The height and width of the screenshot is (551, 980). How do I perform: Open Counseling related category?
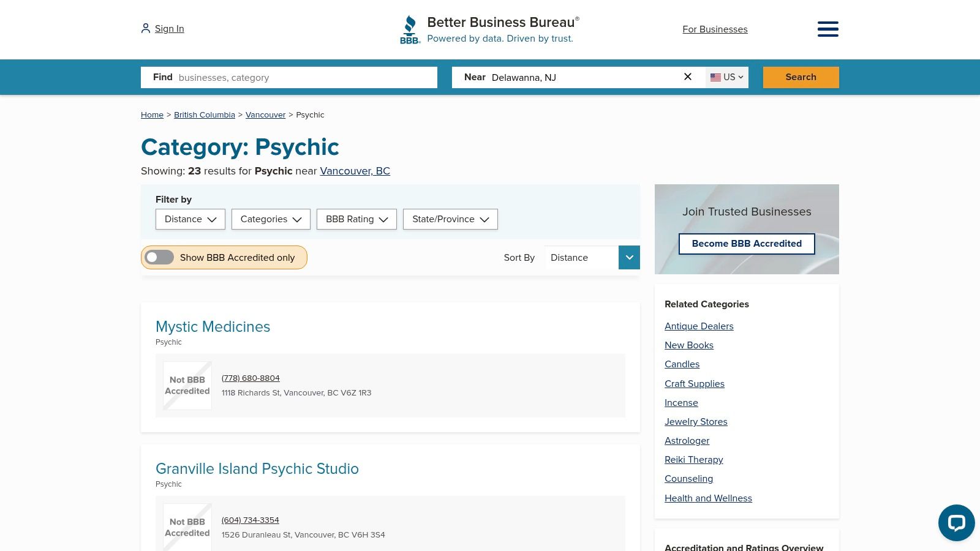point(688,478)
